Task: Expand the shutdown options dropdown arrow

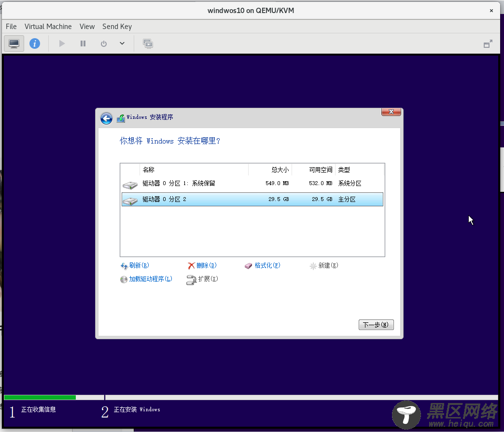Action: pos(122,43)
